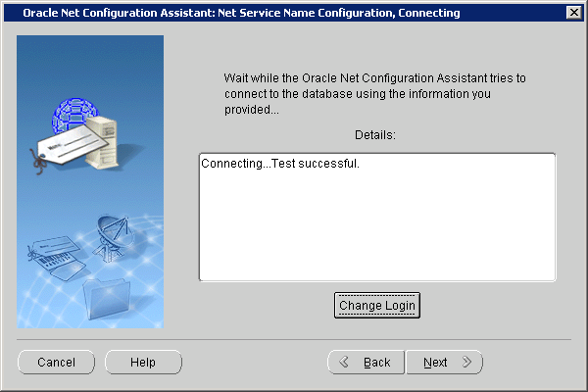Image resolution: width=588 pixels, height=392 pixels.
Task: Click the dialog title bar text
Action: pyautogui.click(x=240, y=13)
